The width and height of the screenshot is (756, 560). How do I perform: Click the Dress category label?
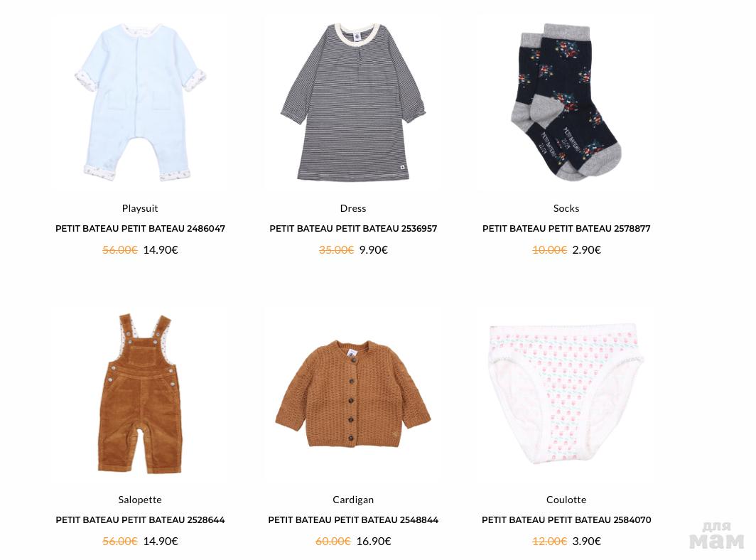[x=353, y=208]
